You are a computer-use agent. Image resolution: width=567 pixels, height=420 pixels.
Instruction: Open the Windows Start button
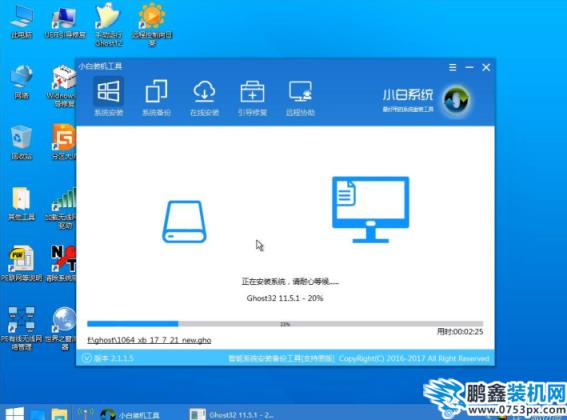click(15, 414)
